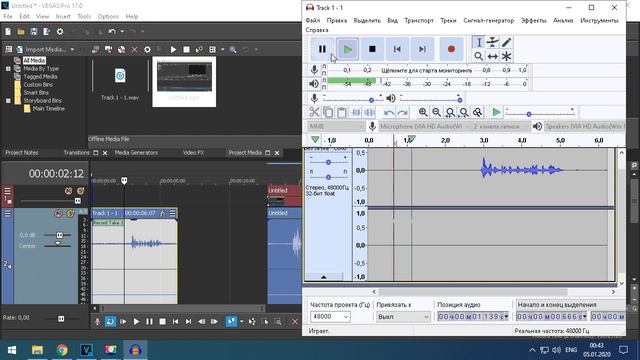Select All Media in VEGAS tree
The width and height of the screenshot is (640, 360).
click(x=34, y=60)
